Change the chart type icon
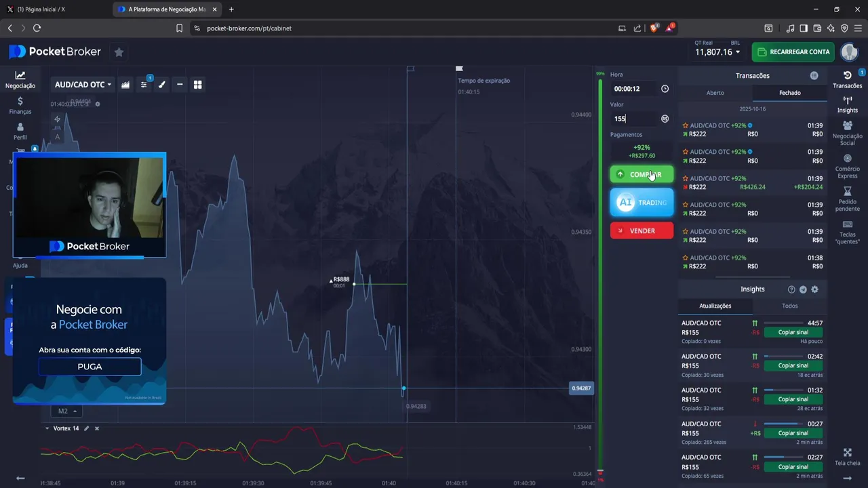The height and width of the screenshot is (488, 868). point(125,85)
